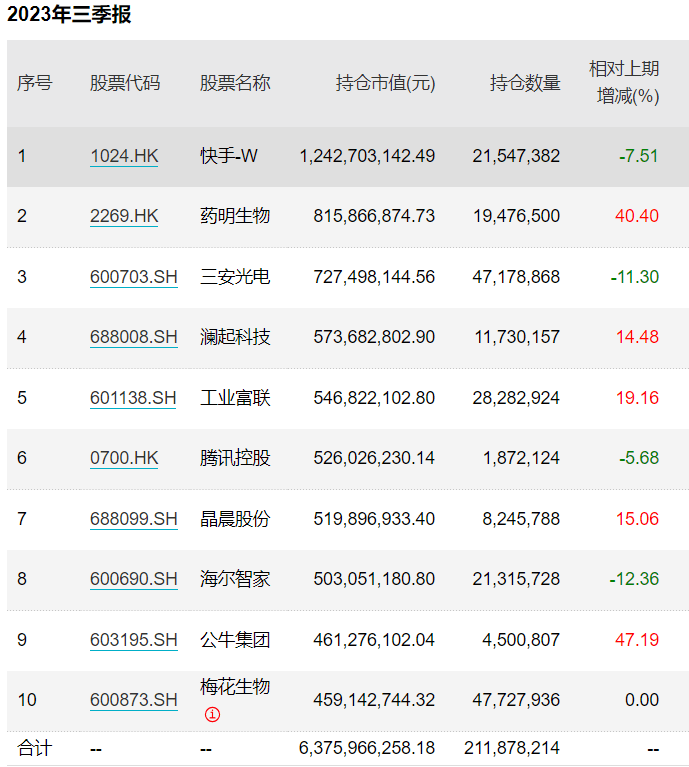Click the 药明生物 stock name cell
The image size is (689, 767).
235,216
